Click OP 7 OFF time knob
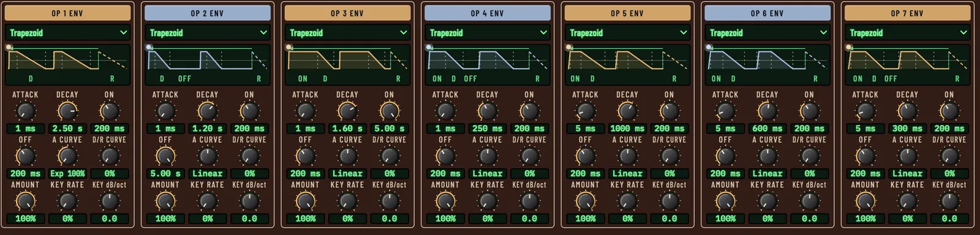The height and width of the screenshot is (235, 980). 865,156
